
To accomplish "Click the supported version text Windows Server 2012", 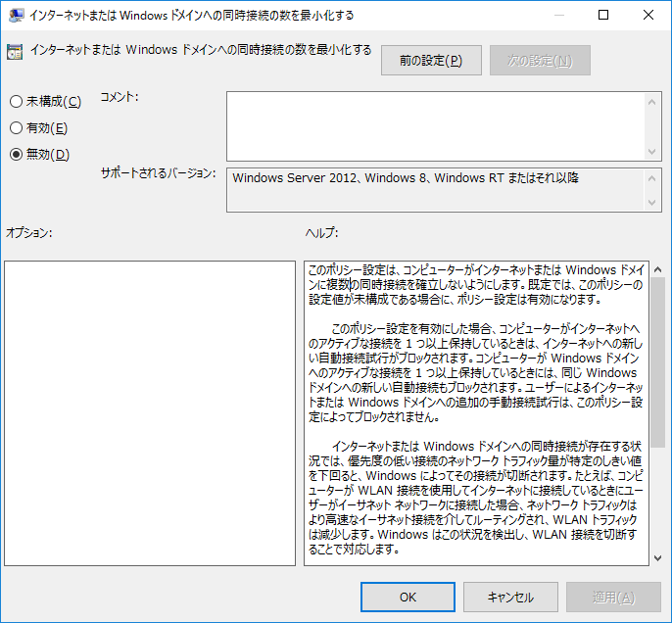I will click(295, 178).
